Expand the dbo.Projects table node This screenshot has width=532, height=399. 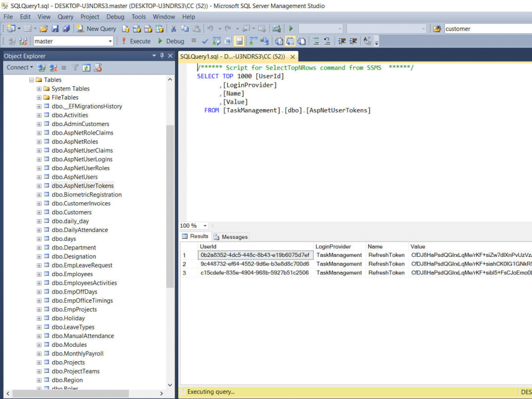[x=39, y=362]
